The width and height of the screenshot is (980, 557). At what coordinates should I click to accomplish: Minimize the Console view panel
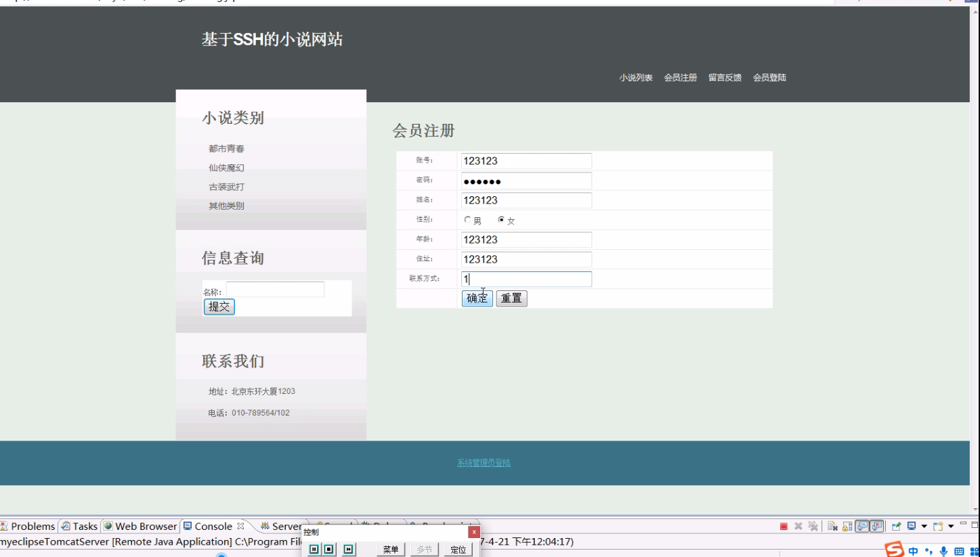click(963, 523)
